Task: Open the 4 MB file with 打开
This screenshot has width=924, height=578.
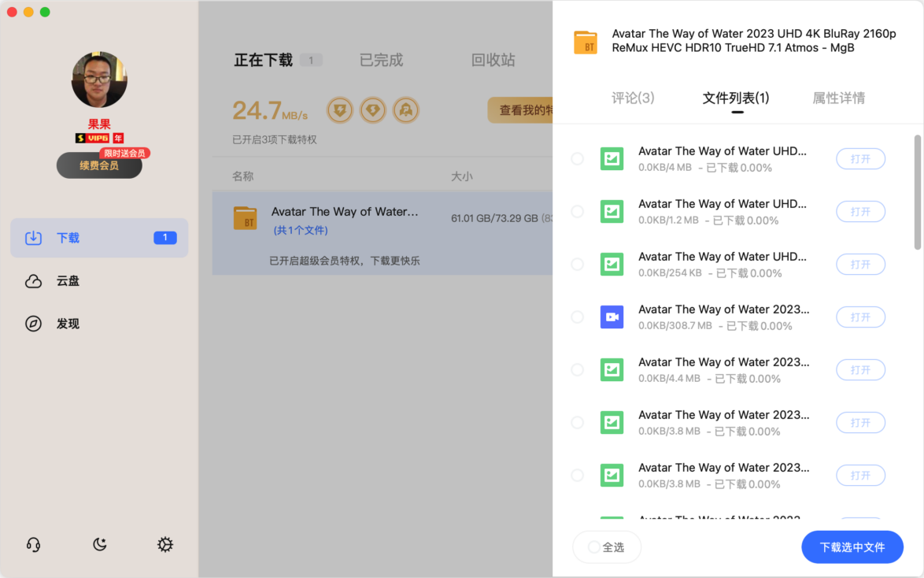Action: point(860,158)
